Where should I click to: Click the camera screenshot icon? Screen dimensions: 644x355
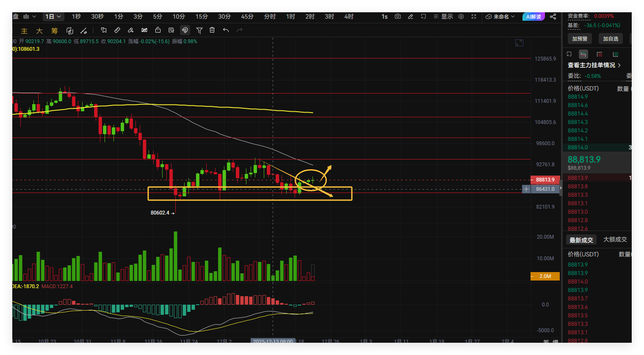click(x=398, y=17)
